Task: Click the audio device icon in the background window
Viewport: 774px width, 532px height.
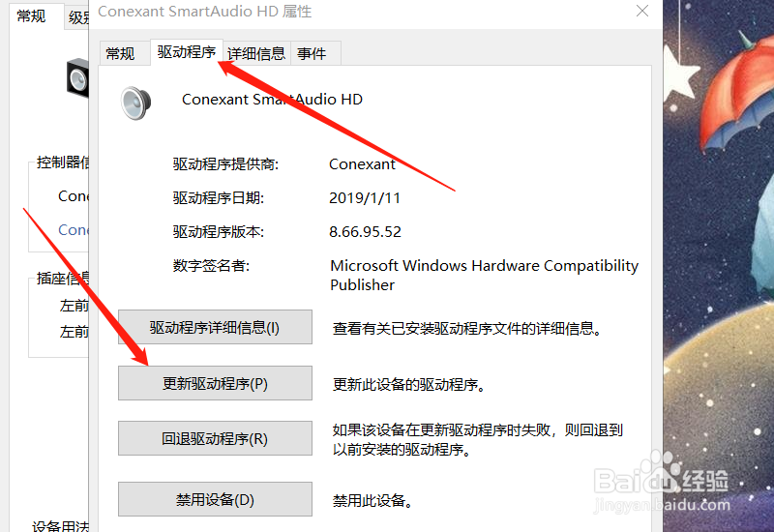Action: (77, 76)
